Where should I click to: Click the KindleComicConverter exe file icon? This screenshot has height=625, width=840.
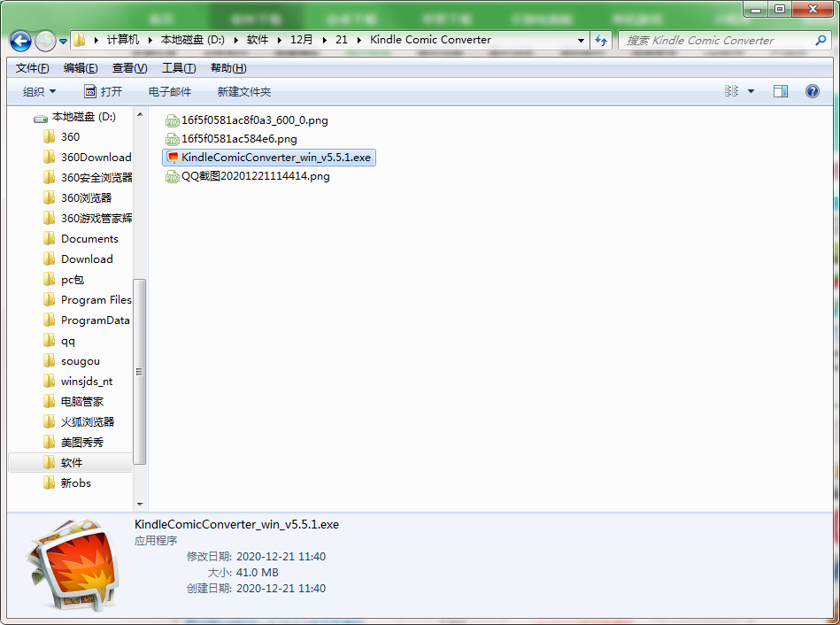pos(172,158)
